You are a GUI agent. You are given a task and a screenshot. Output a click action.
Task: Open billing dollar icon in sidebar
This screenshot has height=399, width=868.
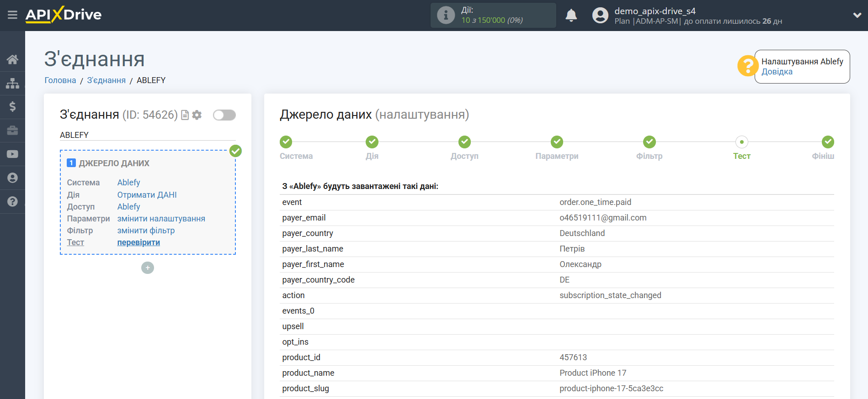pos(12,107)
